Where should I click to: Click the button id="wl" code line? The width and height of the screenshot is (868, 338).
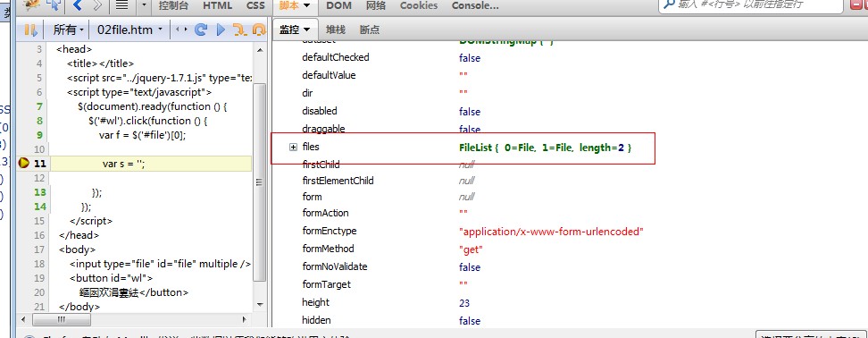(x=111, y=278)
